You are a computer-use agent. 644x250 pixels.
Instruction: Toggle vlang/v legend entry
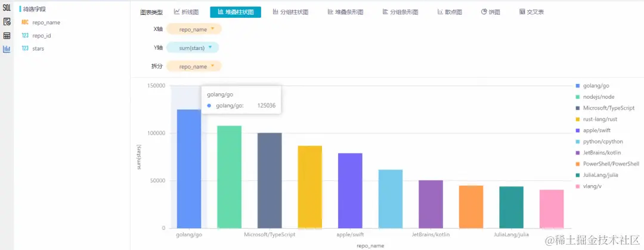589,186
